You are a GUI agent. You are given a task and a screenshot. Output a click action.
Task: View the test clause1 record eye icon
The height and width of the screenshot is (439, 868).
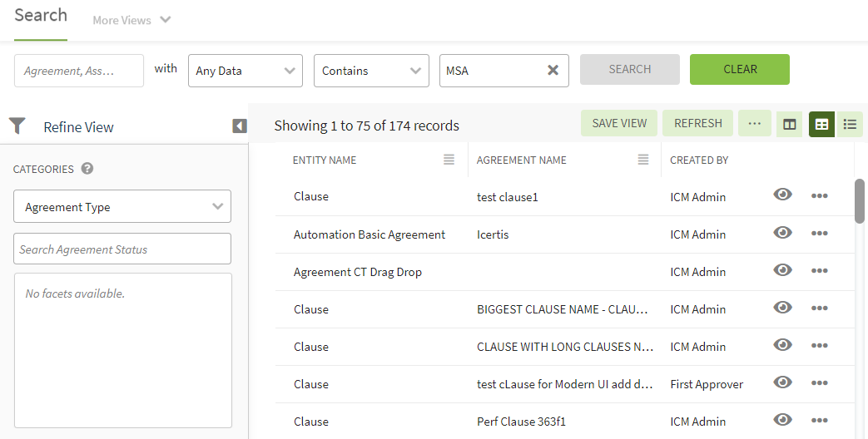click(x=782, y=195)
